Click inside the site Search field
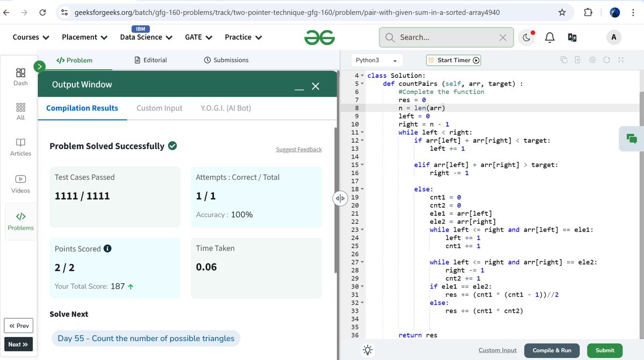Viewport: 644px width, 360px height. tap(445, 38)
